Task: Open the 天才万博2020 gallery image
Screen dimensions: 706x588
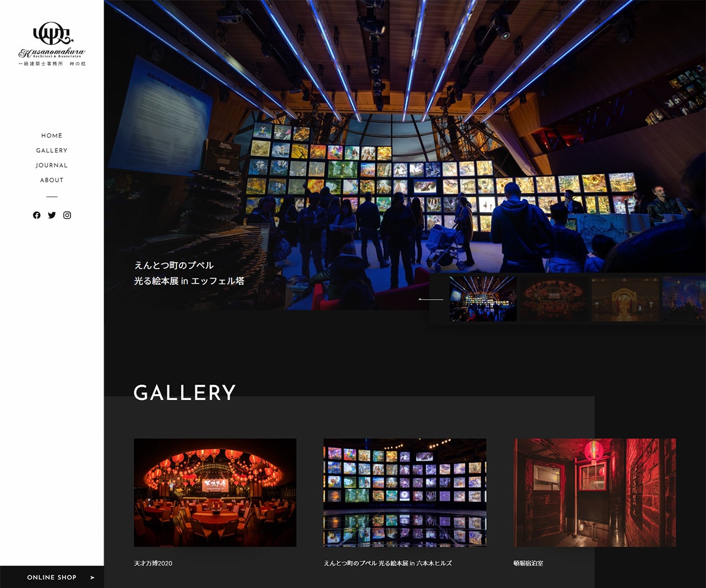Action: coord(215,493)
